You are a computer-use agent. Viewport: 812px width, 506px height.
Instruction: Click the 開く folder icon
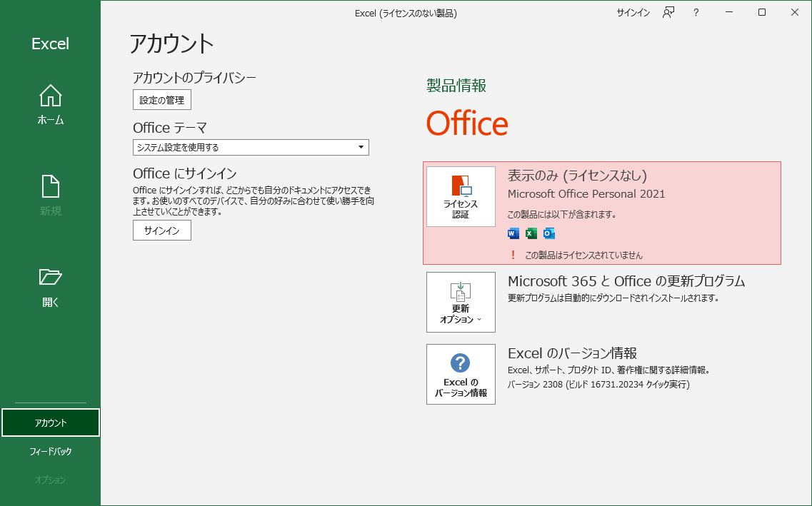pyautogui.click(x=50, y=278)
